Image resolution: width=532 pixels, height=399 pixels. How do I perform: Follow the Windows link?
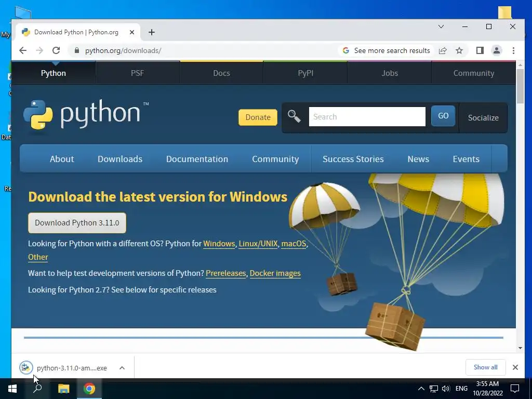pos(219,244)
